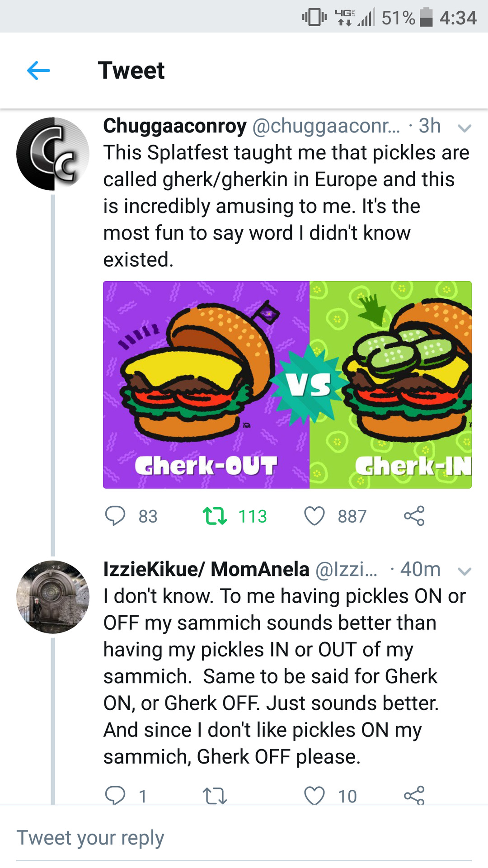Undo retweet on Chuggaaconroy's tweet
488x868 pixels.
point(215,516)
